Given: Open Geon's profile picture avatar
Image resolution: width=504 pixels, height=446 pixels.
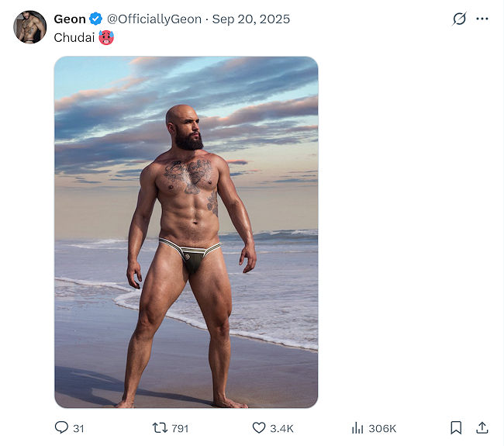Looking at the screenshot, I should 30,27.
